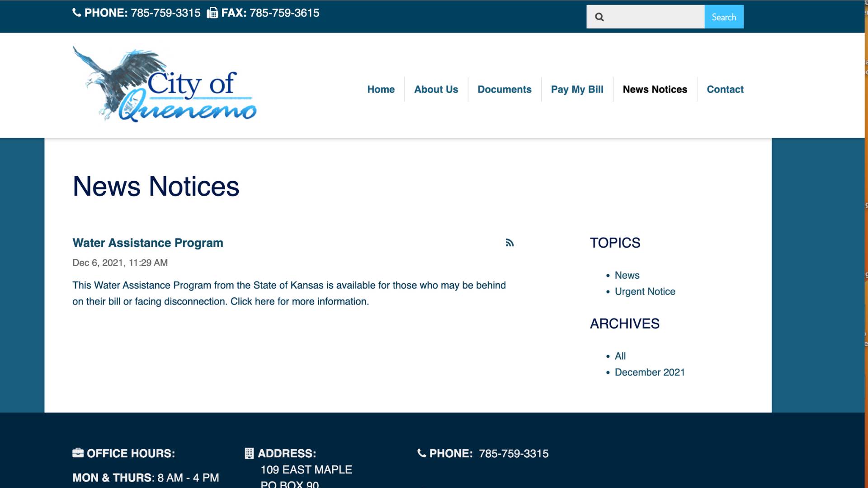This screenshot has width=868, height=488.
Task: Click the fax machine icon
Action: [x=212, y=13]
